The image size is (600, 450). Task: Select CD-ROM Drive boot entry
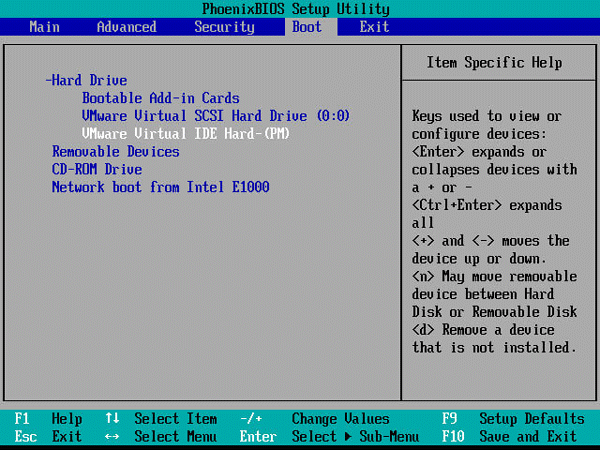97,169
